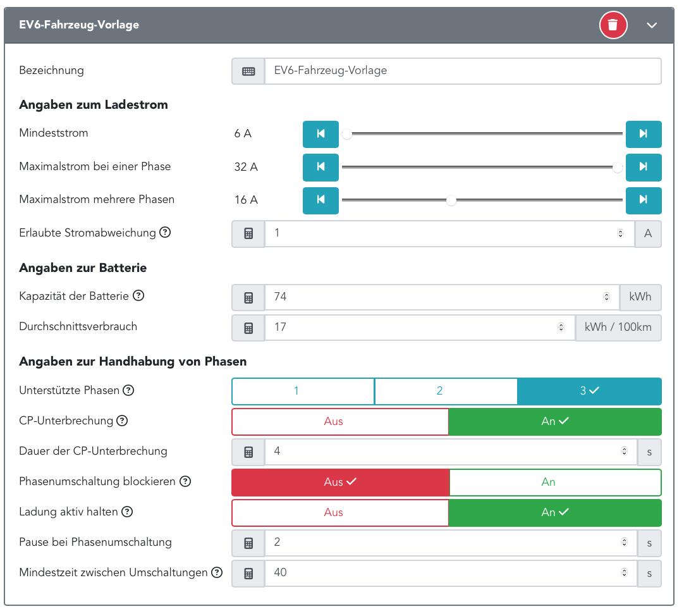
Task: Set Unterstützte Phasen to 1
Action: (303, 391)
